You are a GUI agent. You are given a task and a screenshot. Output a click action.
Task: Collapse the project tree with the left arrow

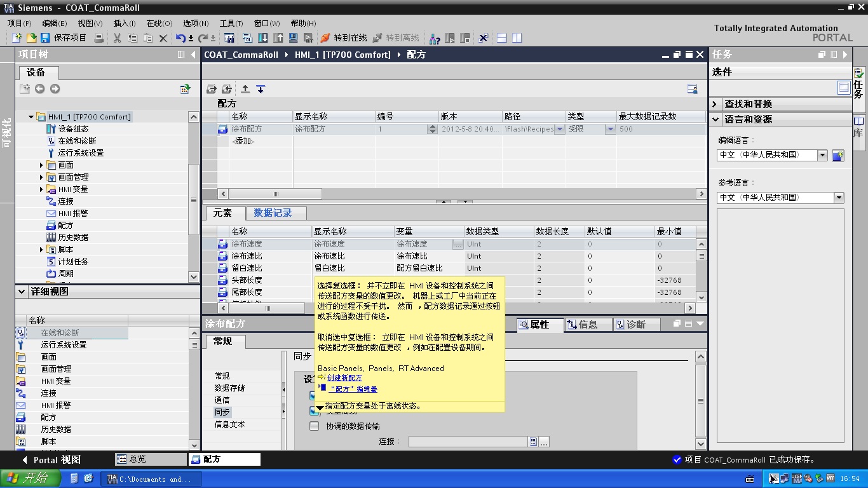pos(193,55)
